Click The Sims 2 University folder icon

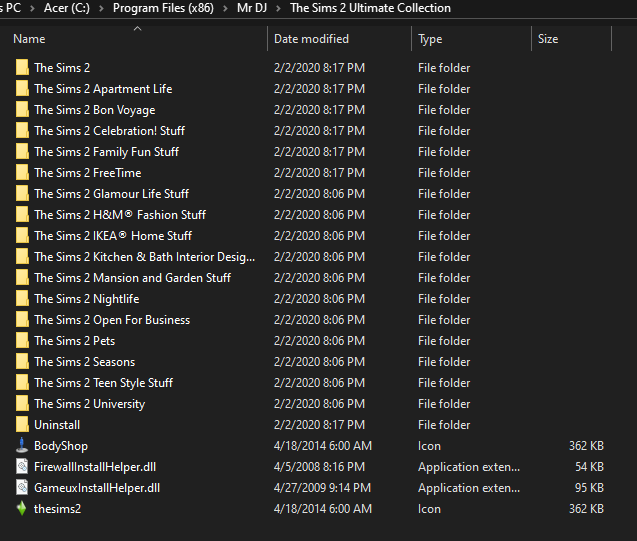tap(22, 404)
